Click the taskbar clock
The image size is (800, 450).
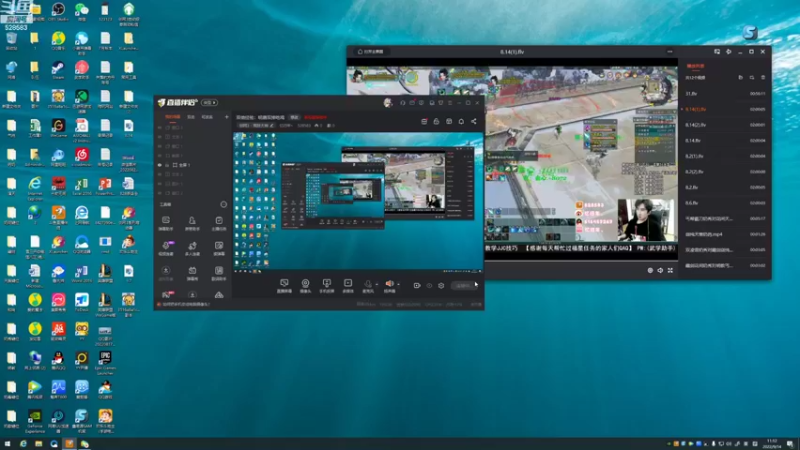771,444
